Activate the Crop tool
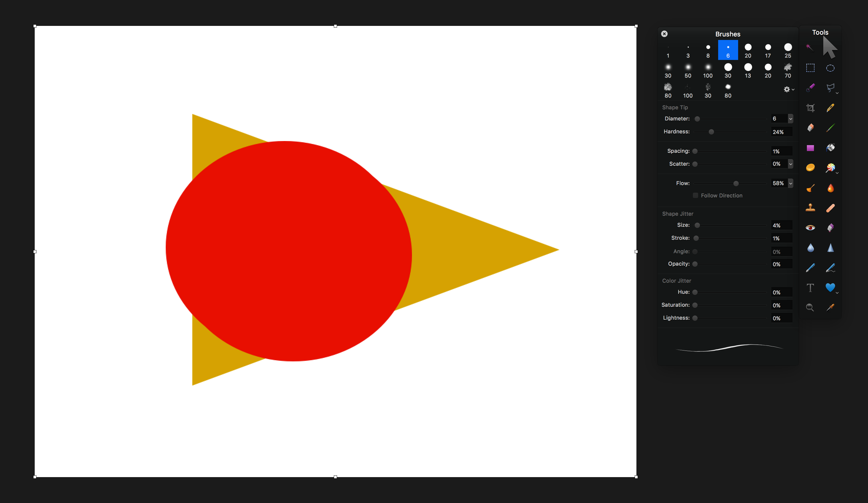The width and height of the screenshot is (868, 503). point(810,108)
